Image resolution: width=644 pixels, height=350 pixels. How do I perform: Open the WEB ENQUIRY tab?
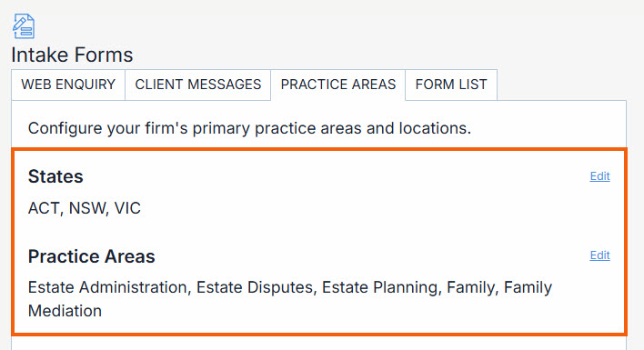click(68, 85)
